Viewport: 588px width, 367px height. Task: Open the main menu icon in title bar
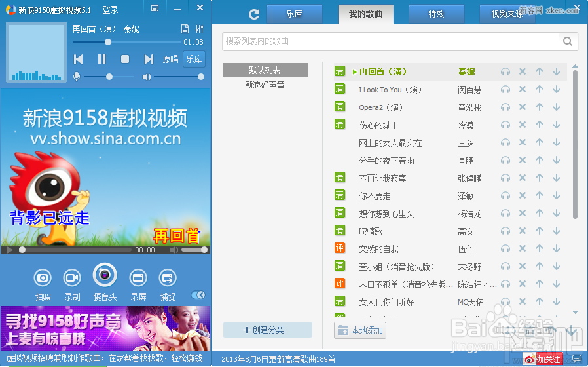pos(155,8)
